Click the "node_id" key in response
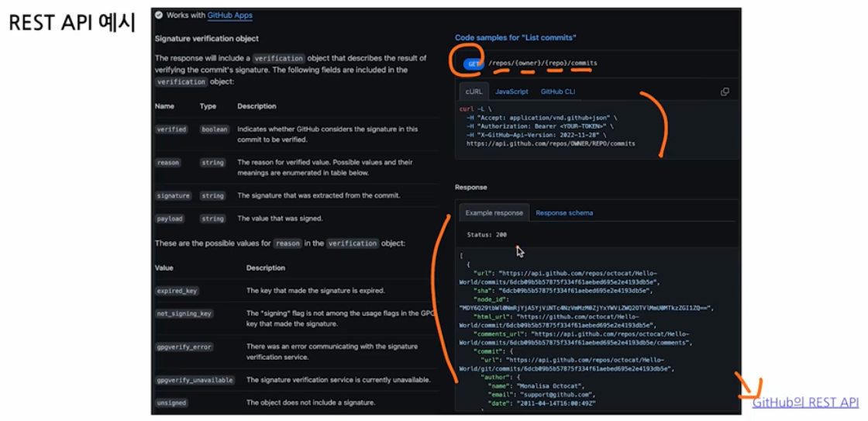The image size is (868, 421). [491, 299]
